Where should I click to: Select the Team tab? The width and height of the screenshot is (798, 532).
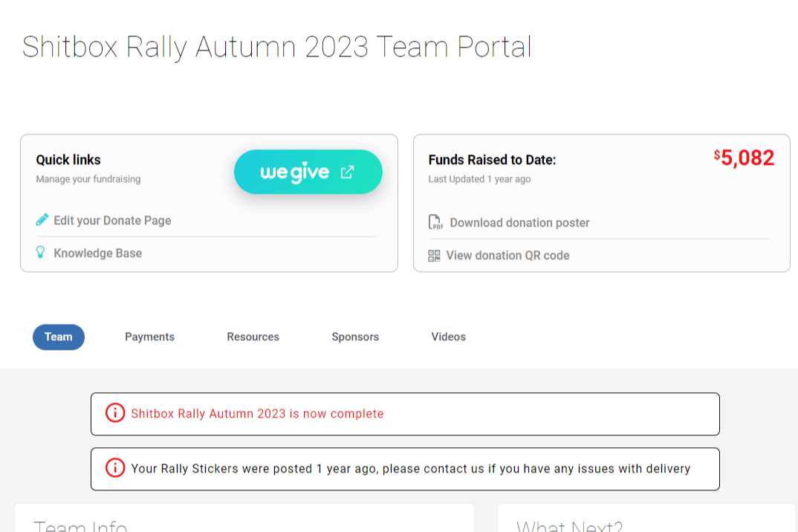[59, 337]
